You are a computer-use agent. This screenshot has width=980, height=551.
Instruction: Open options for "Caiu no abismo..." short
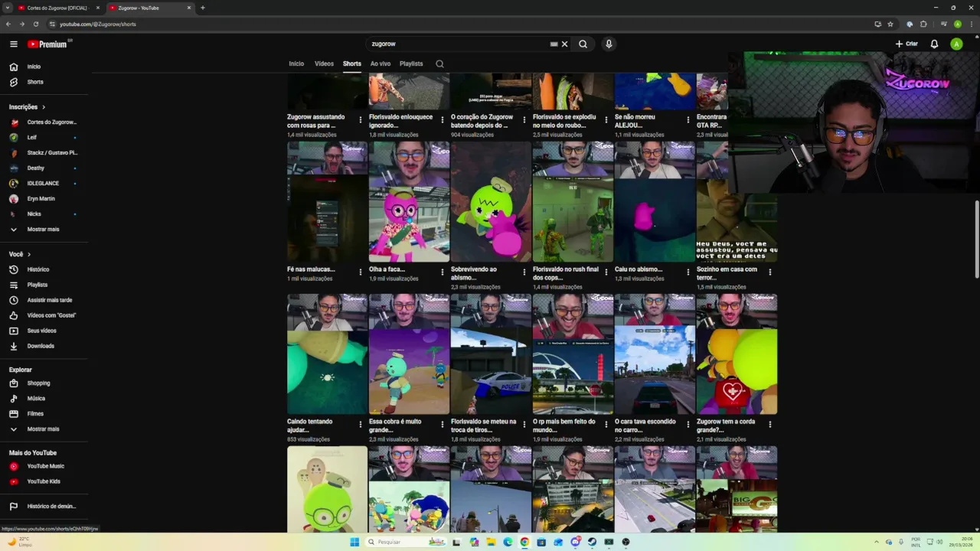pyautogui.click(x=688, y=272)
